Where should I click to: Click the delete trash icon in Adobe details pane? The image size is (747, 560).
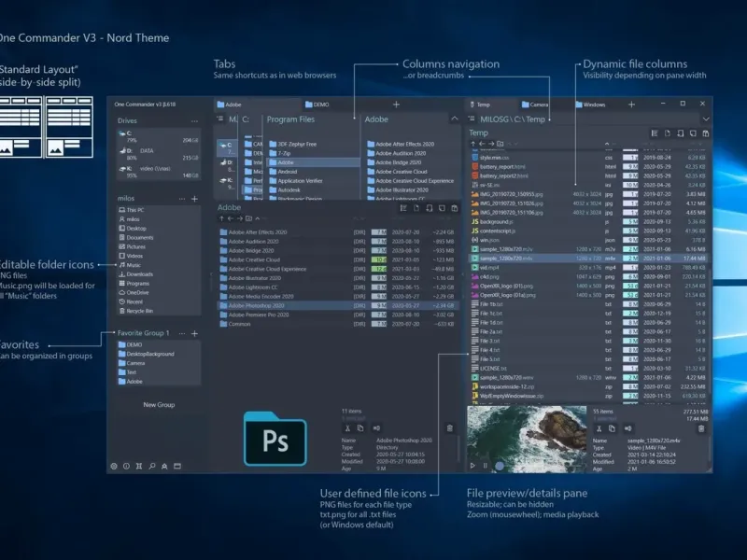[450, 428]
